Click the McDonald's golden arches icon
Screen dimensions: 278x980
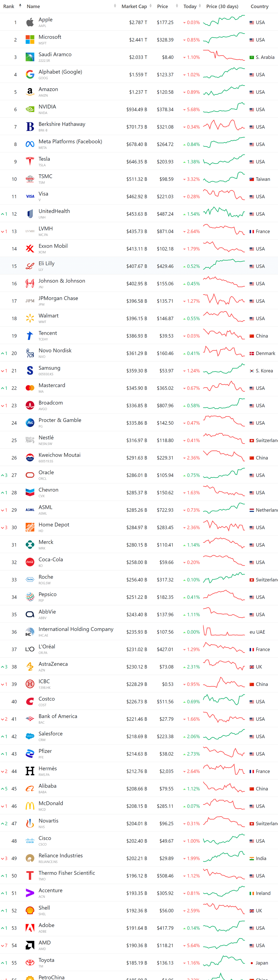pos(30,806)
